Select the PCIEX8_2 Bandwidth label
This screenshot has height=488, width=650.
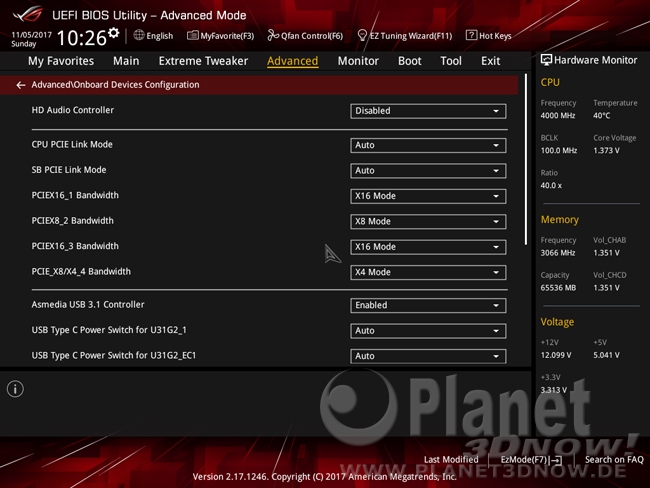[73, 221]
